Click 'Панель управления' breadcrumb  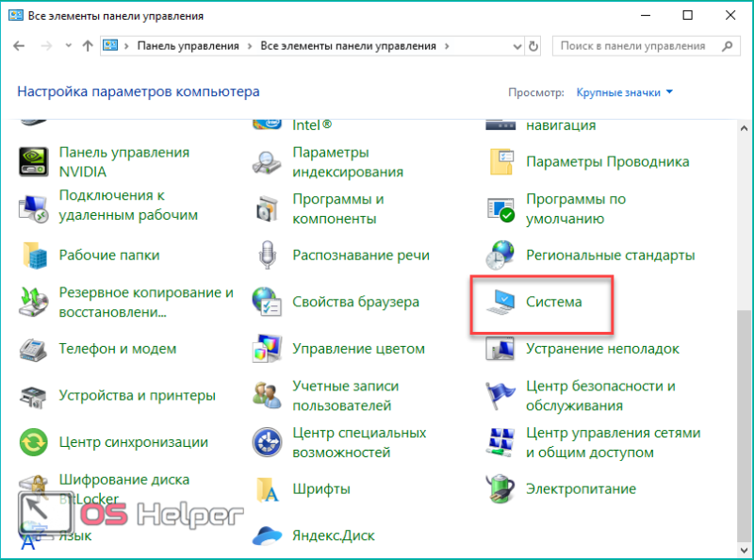[188, 46]
